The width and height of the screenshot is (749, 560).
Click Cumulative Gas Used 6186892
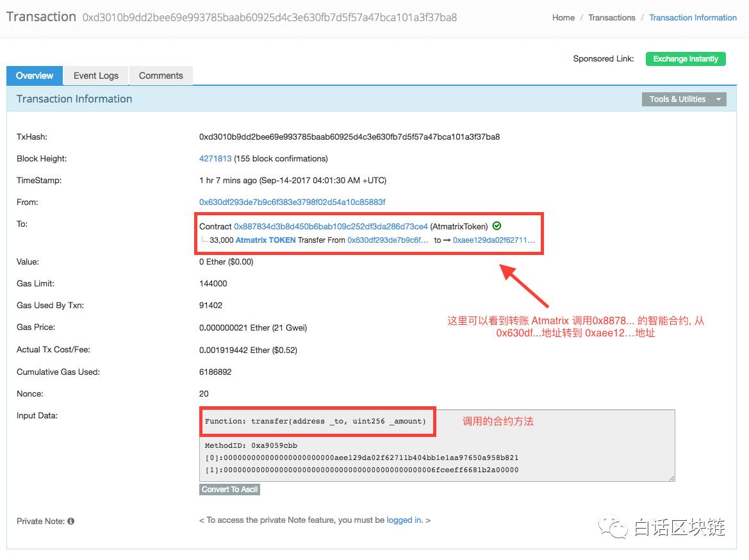click(x=215, y=372)
